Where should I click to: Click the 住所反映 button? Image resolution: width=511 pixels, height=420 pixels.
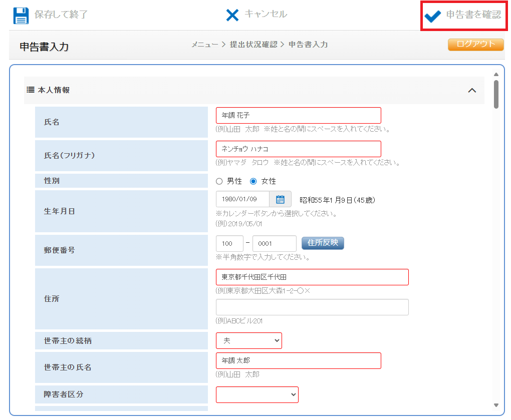coord(323,243)
